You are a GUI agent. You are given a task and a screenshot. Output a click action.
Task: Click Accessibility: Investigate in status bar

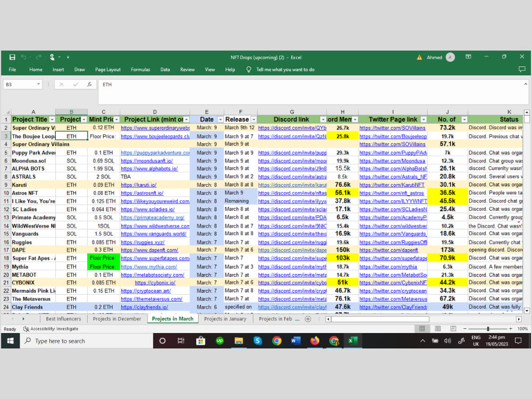pos(51,329)
